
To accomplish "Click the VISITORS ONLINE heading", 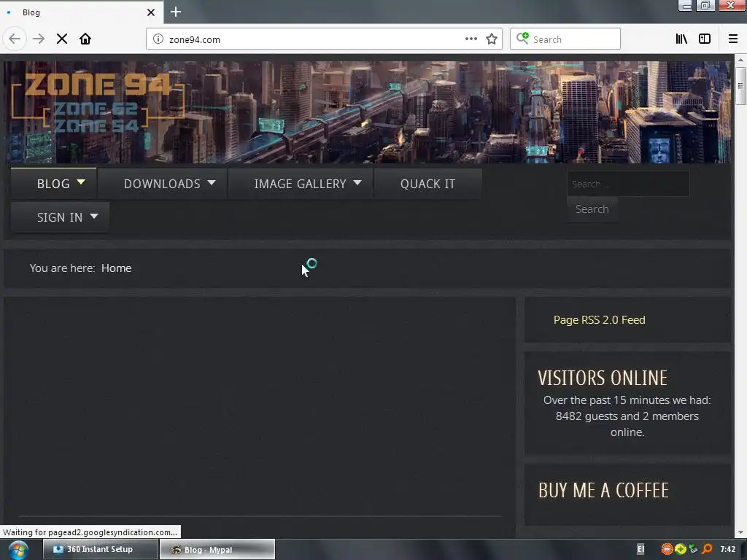I will 603,378.
